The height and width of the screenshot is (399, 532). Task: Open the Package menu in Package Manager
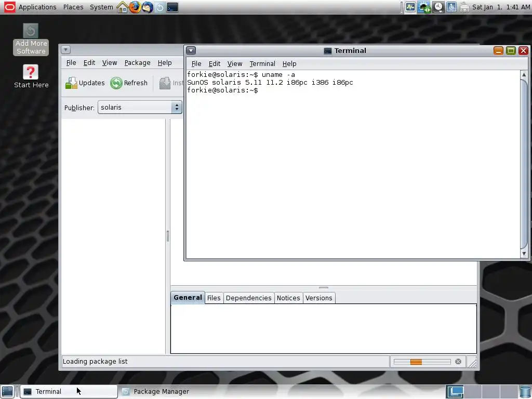point(137,63)
